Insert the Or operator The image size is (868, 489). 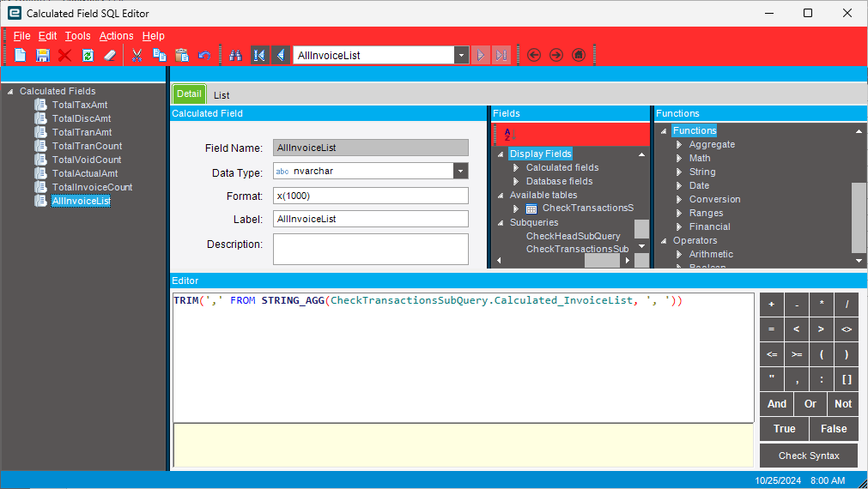(810, 404)
